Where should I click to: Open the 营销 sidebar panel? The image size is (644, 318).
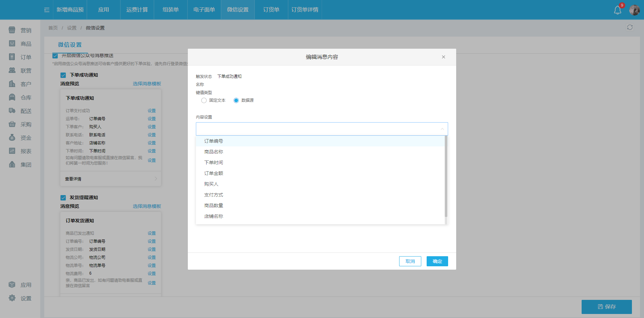pyautogui.click(x=12, y=30)
